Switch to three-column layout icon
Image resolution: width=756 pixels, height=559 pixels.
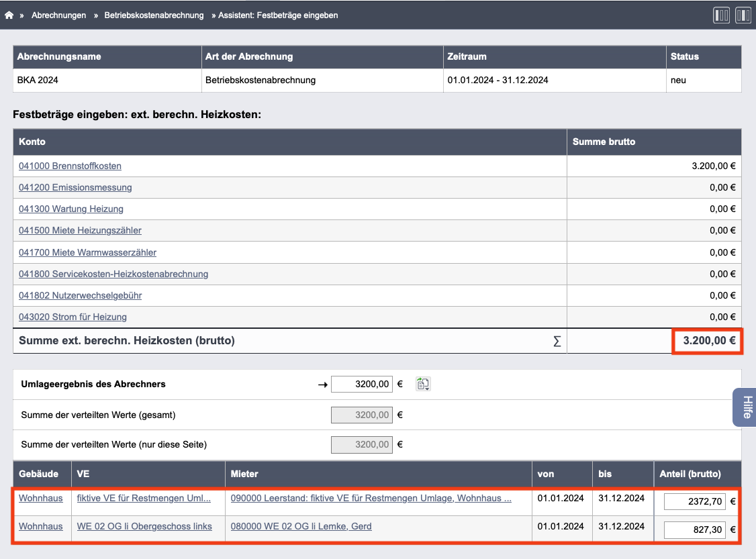(721, 15)
